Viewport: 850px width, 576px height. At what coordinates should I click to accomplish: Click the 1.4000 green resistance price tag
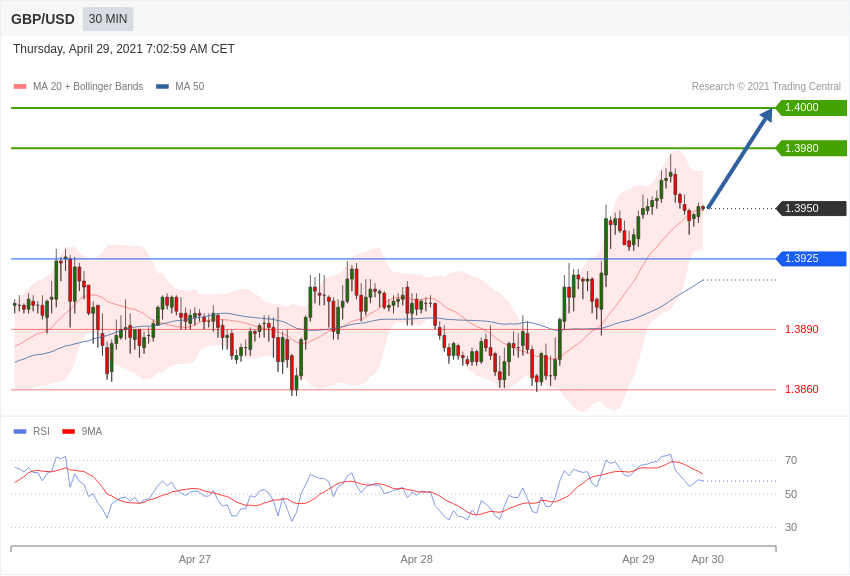811,107
